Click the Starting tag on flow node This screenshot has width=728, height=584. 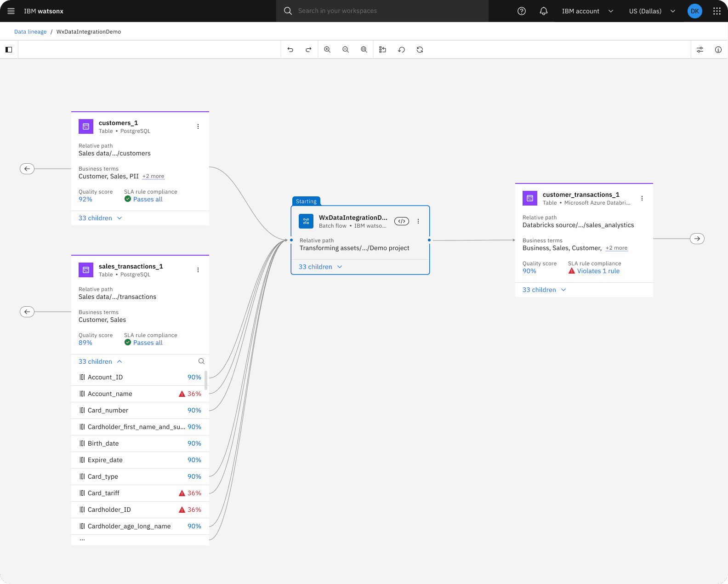(306, 201)
